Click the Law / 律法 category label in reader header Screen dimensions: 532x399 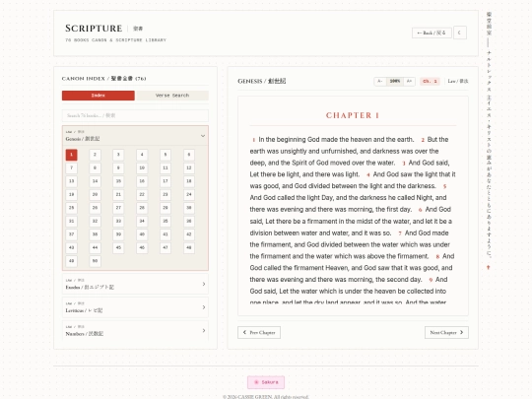coord(458,81)
